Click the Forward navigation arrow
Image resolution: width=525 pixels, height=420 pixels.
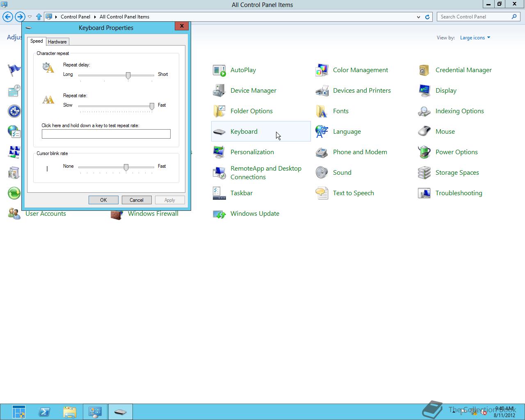[x=20, y=17]
